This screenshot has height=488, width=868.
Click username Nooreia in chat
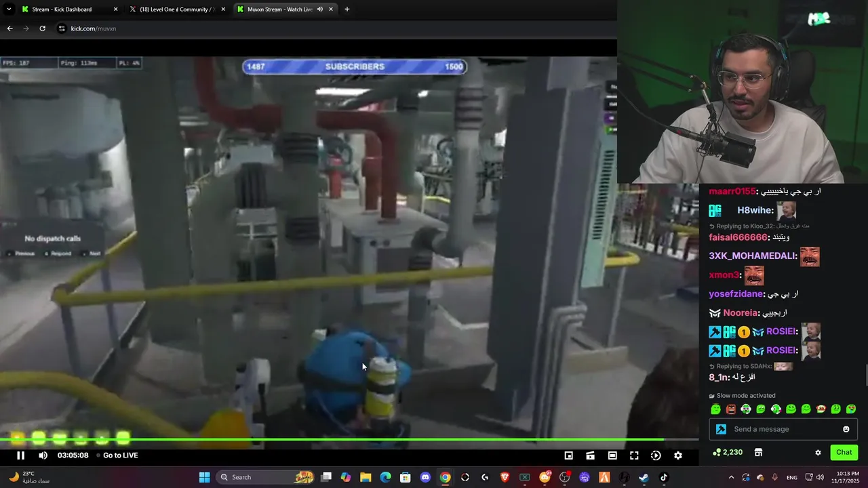(741, 313)
